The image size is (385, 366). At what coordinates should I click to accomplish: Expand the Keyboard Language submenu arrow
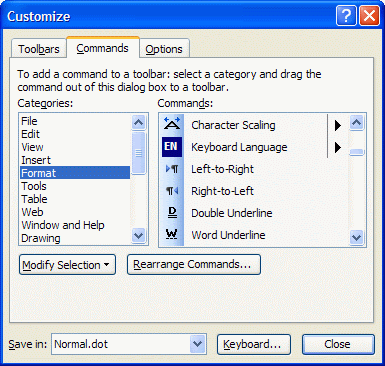[338, 147]
